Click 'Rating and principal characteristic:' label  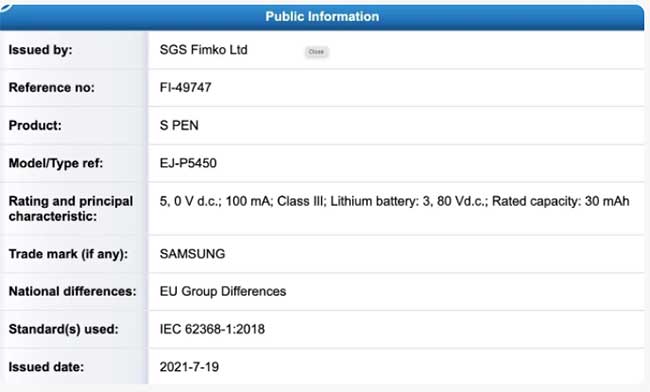click(71, 208)
